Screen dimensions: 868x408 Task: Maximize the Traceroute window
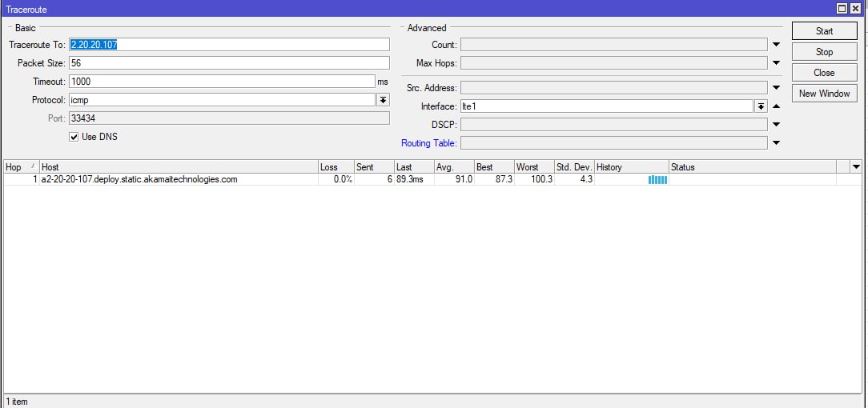(x=842, y=8)
